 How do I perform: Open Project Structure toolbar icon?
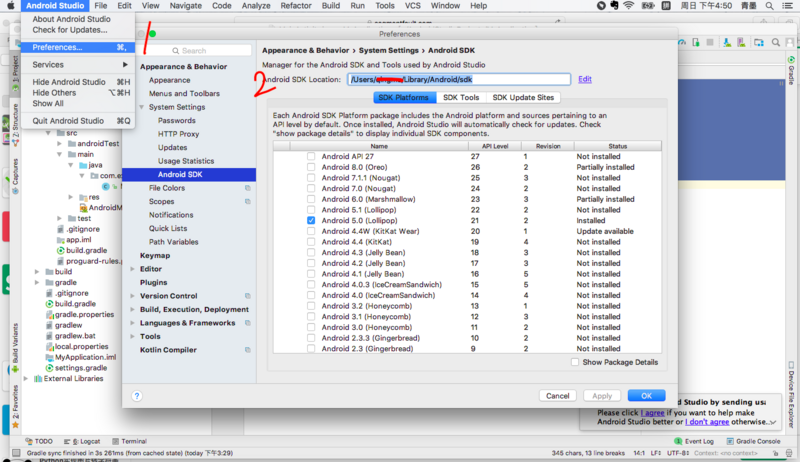pyautogui.click(x=759, y=43)
